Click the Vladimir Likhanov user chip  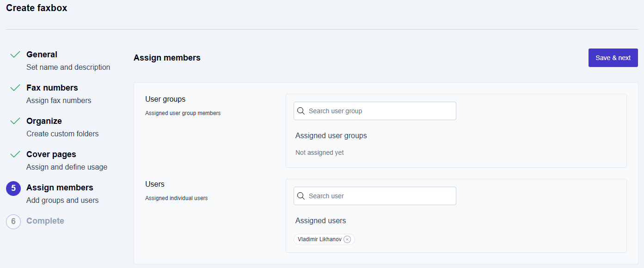pyautogui.click(x=319, y=239)
